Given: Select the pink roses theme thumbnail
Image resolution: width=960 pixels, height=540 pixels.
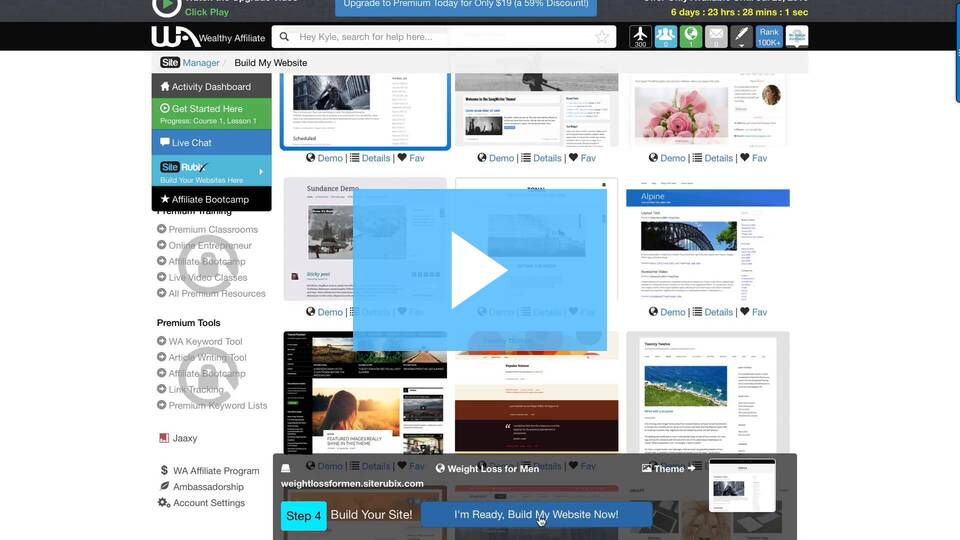Looking at the screenshot, I should pos(708,110).
